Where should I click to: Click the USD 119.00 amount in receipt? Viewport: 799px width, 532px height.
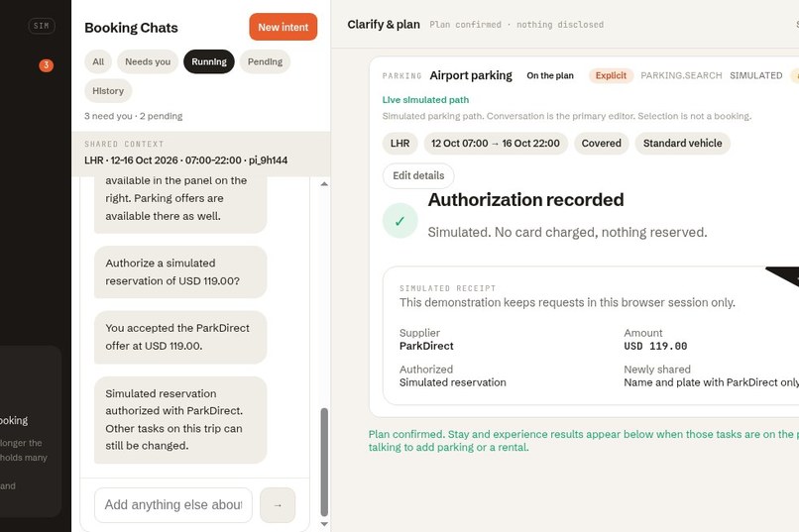coord(655,346)
